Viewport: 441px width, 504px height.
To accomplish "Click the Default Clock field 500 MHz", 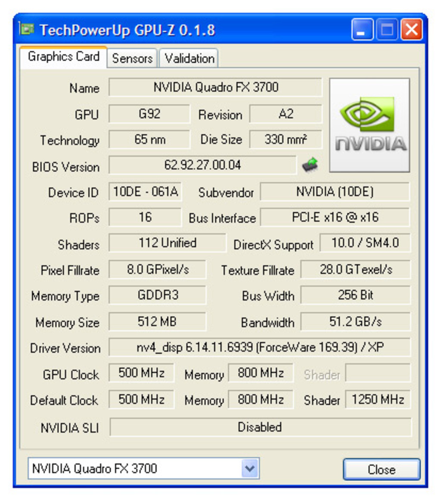I will (141, 399).
